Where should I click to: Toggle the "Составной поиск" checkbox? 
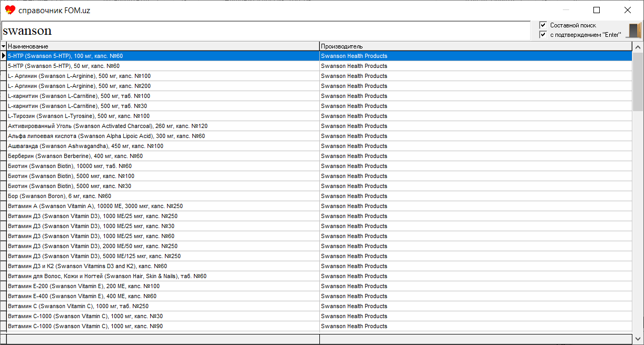click(x=543, y=25)
